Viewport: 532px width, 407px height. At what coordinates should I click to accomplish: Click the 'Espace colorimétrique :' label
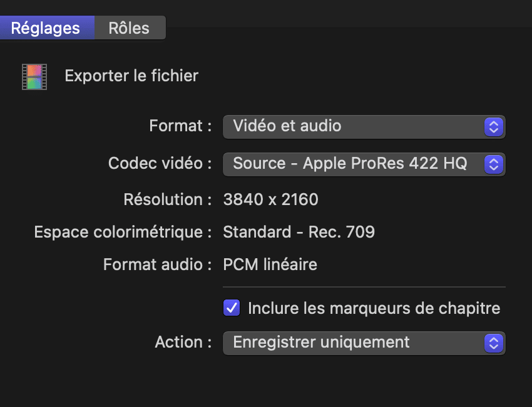point(123,233)
